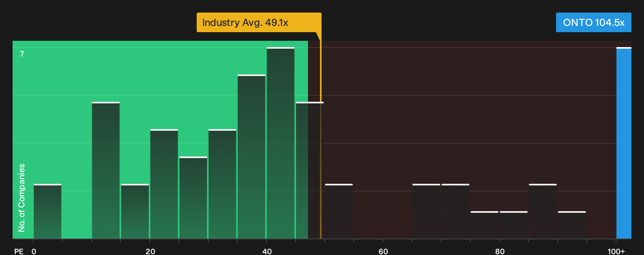This screenshot has height=255, width=644.
Task: Click the PE axis title
Action: (19, 251)
